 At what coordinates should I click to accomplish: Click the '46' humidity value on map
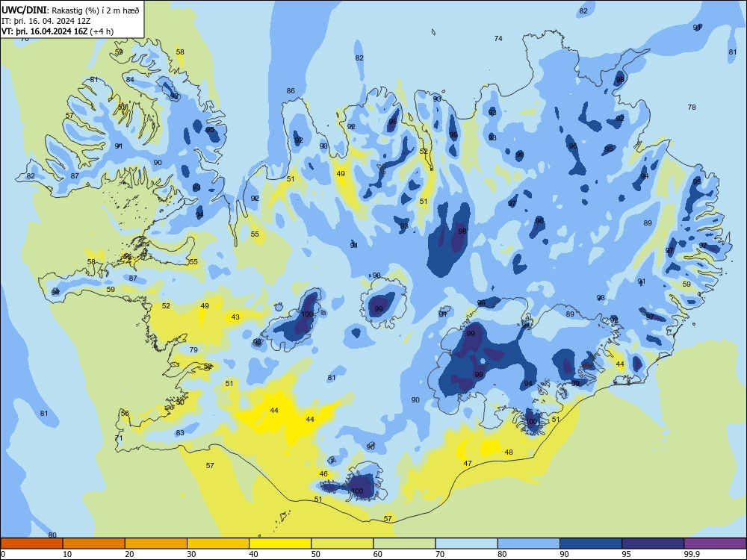point(323,474)
